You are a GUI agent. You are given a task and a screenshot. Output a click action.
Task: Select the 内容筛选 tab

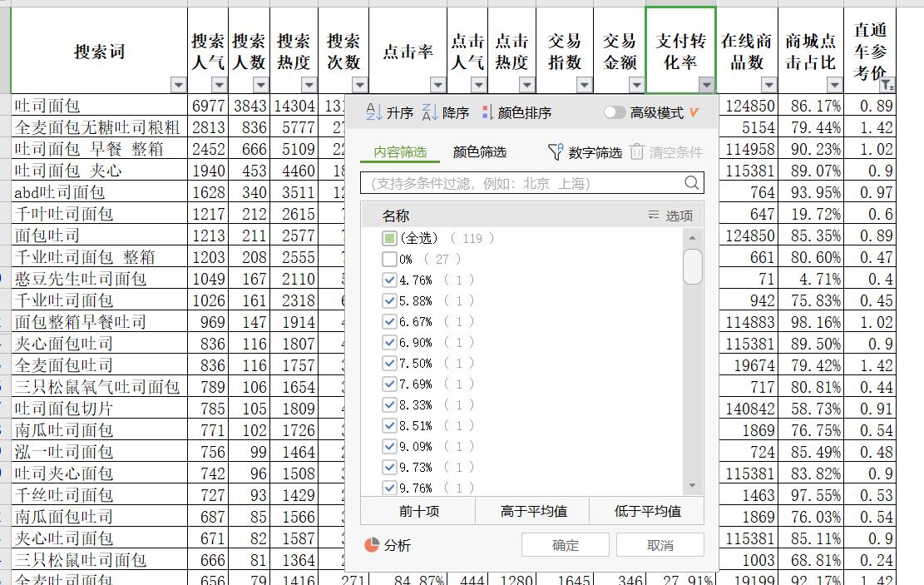400,152
